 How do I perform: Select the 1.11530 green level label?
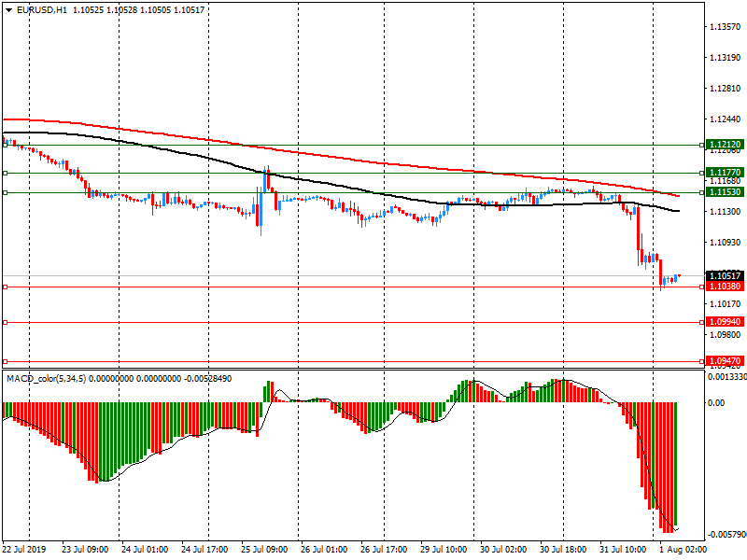(x=725, y=192)
